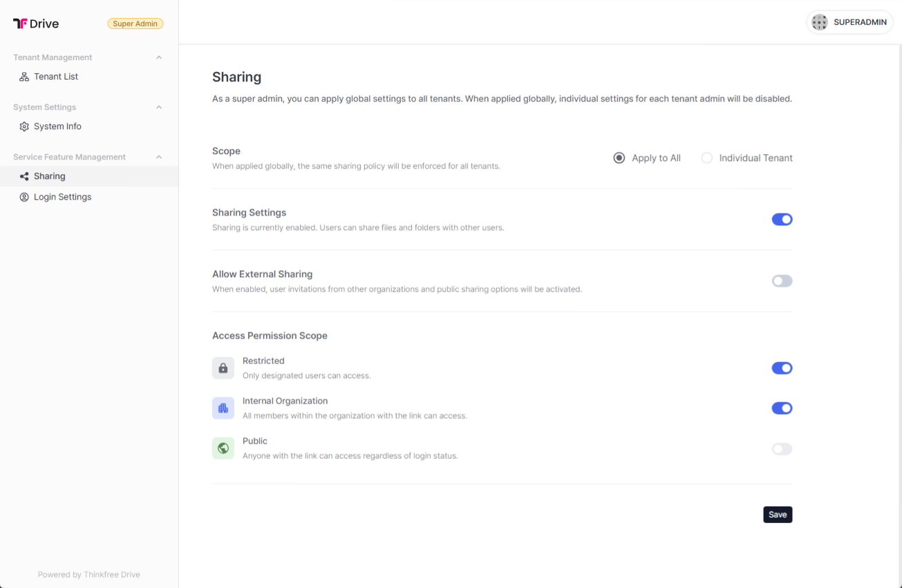
Task: Click the System Settings section header
Action: click(45, 107)
